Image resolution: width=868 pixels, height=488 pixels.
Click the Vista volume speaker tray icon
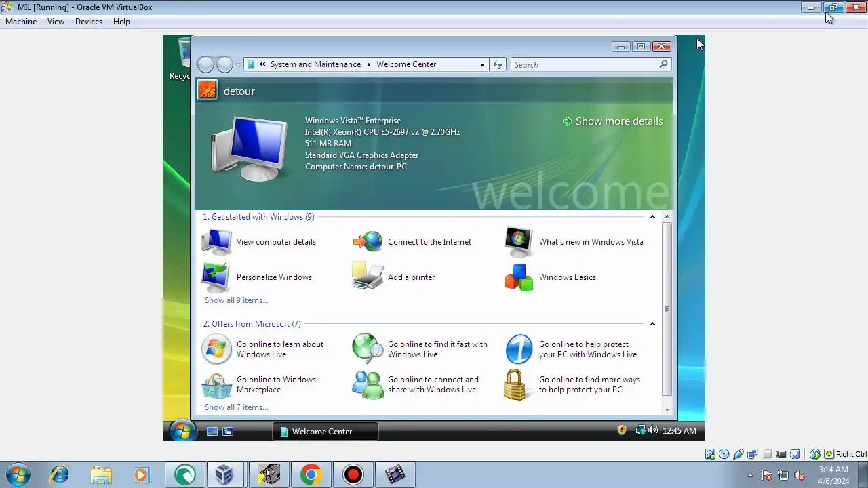click(652, 430)
